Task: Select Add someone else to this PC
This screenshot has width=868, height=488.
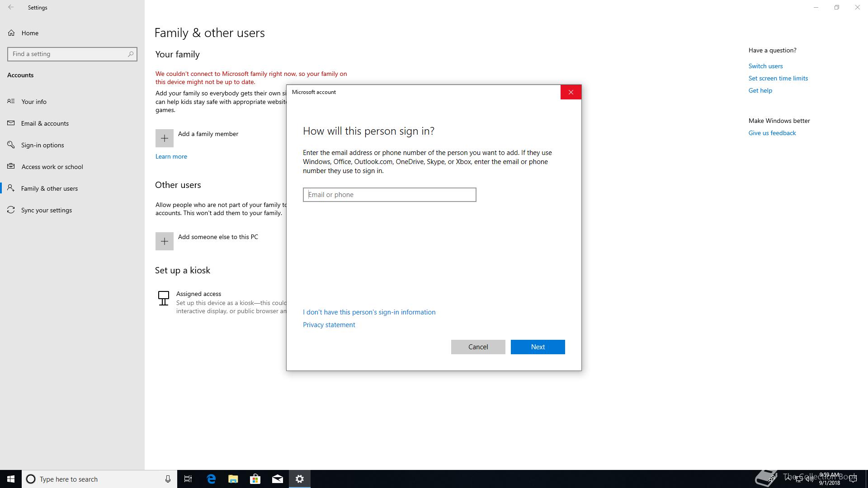Action: click(218, 237)
